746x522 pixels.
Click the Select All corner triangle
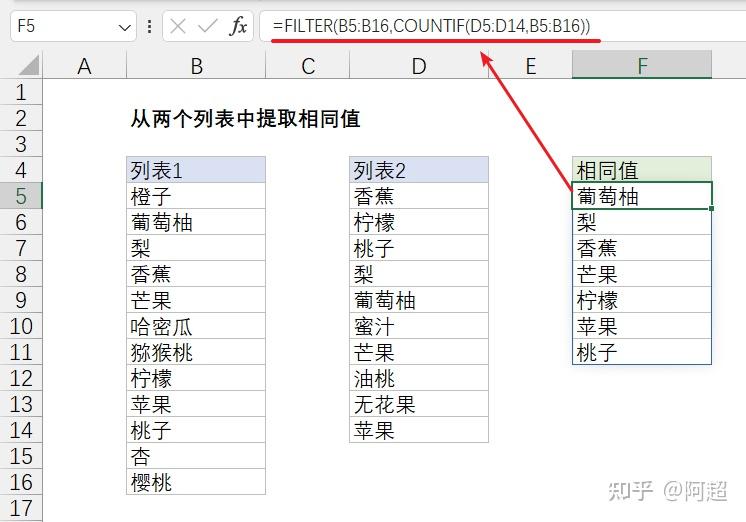[29, 65]
